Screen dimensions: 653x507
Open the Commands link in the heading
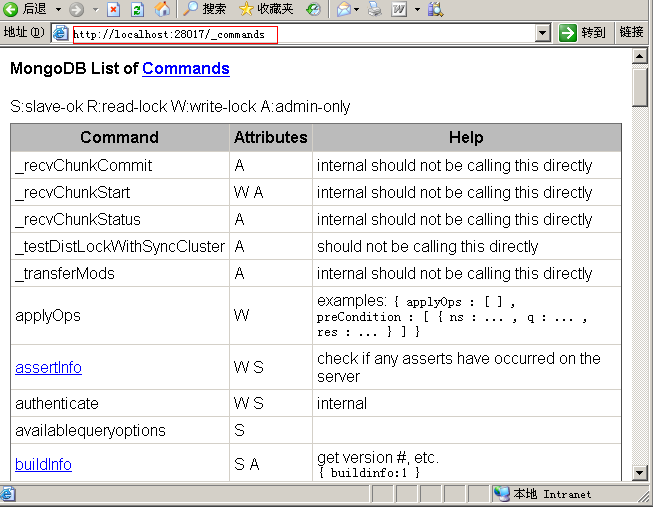click(186, 68)
